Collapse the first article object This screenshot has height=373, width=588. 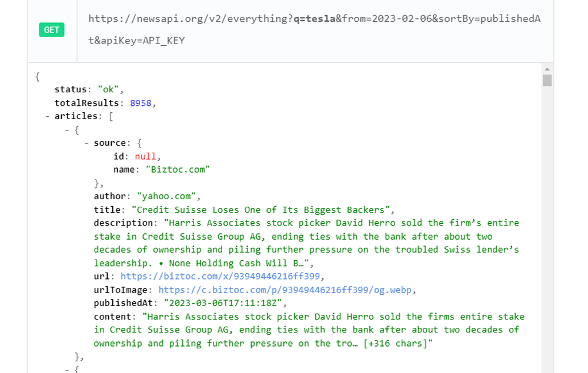point(67,130)
